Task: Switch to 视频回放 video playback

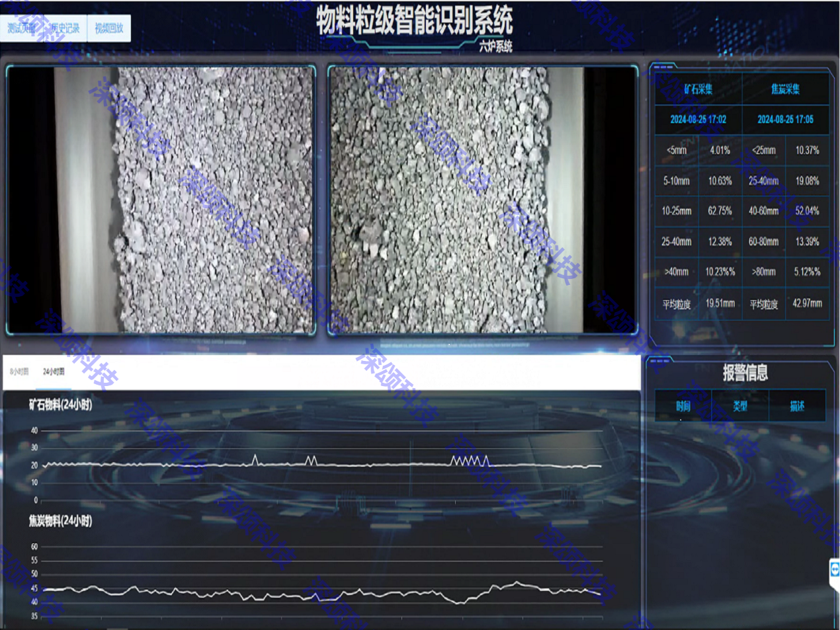Action: 109,28
